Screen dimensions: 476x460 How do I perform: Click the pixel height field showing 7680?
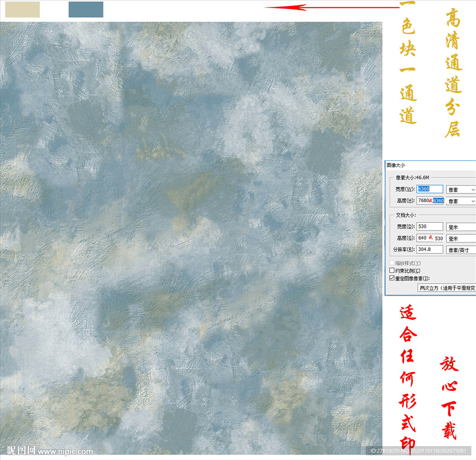(430, 200)
